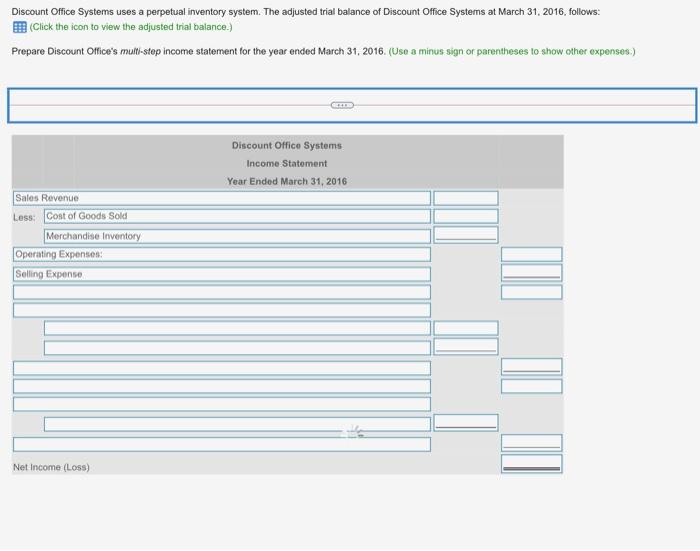Select the Operating Expenses label field

222,254
